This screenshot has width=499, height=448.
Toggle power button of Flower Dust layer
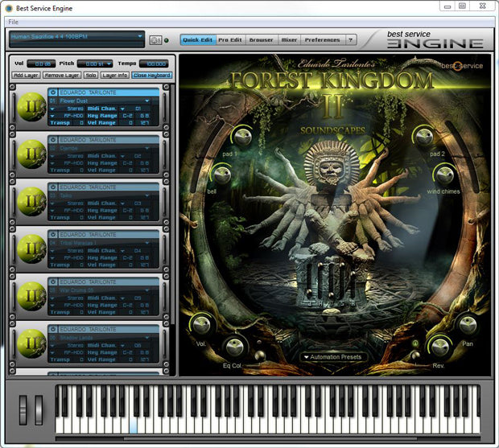[52, 92]
